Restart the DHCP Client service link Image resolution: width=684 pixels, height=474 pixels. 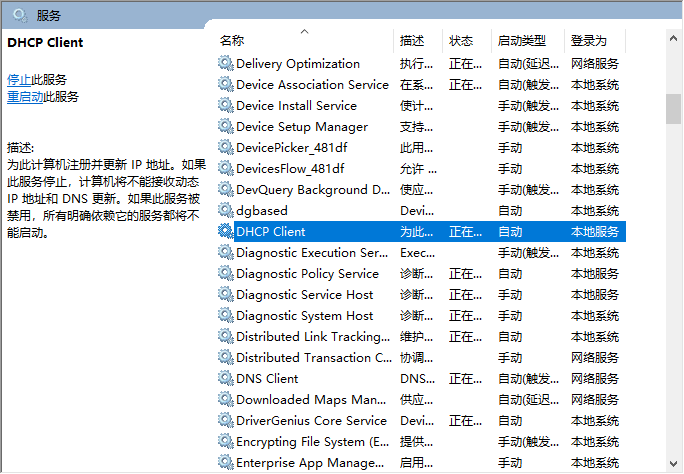point(24,97)
